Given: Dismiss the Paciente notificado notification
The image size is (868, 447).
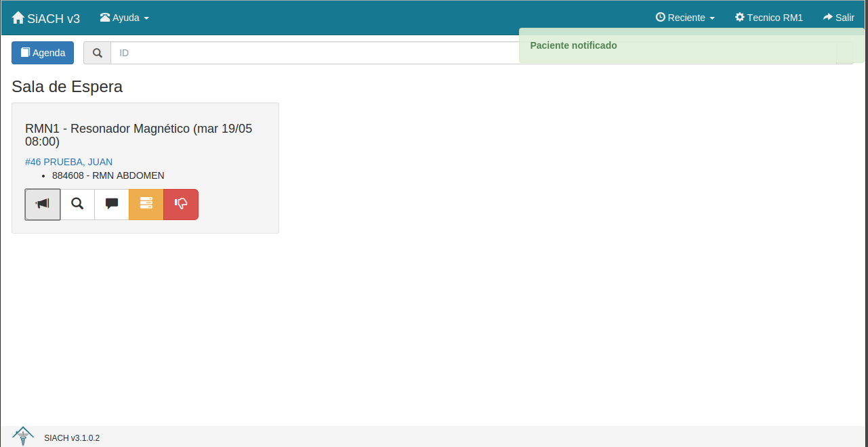Looking at the screenshot, I should tap(692, 45).
